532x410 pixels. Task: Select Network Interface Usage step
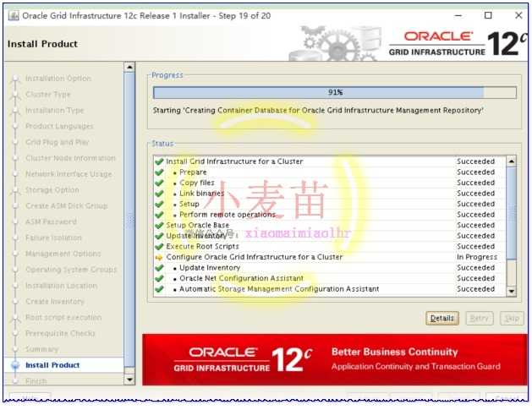pyautogui.click(x=69, y=174)
